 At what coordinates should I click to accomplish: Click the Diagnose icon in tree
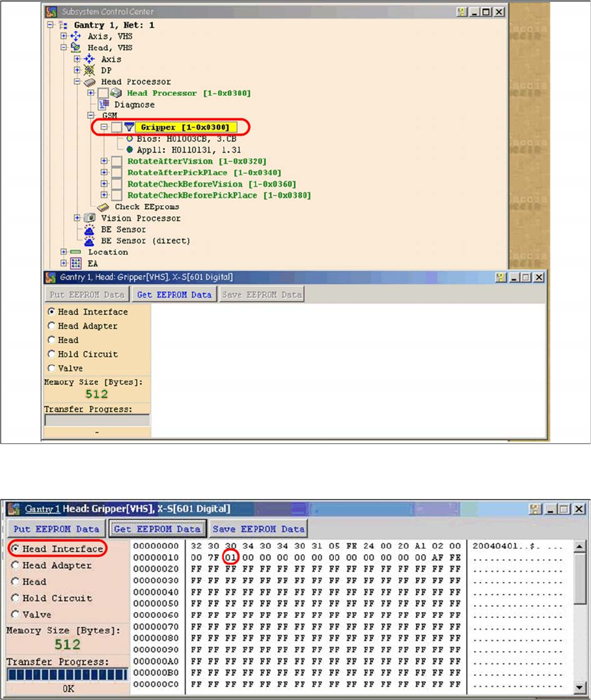[x=103, y=104]
